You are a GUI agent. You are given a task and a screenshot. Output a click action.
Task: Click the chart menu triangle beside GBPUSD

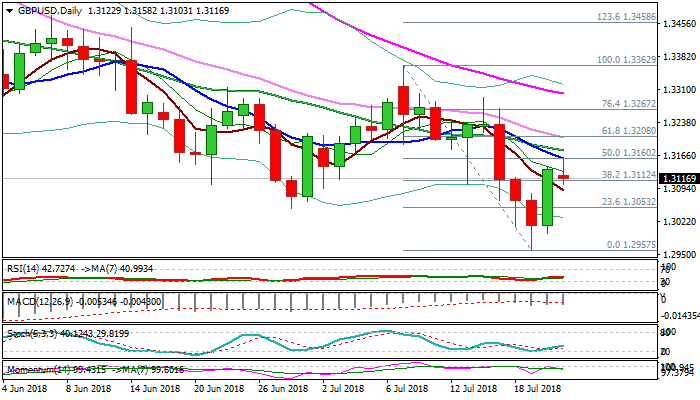click(x=9, y=11)
